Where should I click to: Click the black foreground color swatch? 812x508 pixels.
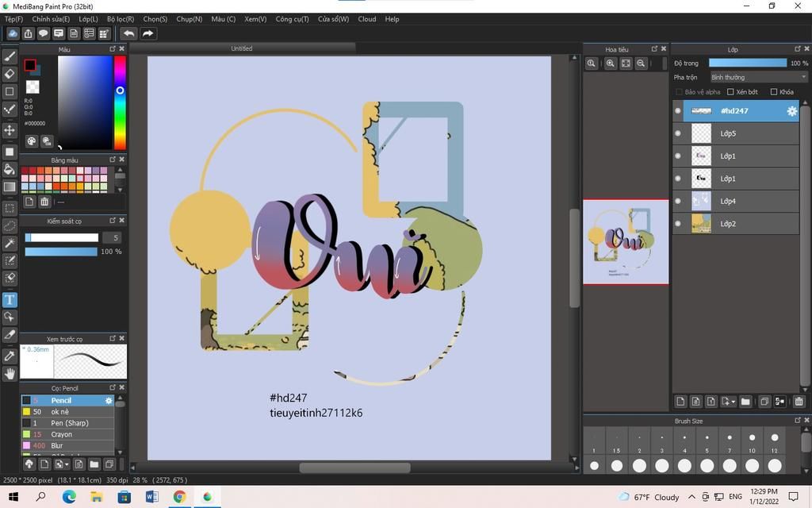click(x=30, y=65)
